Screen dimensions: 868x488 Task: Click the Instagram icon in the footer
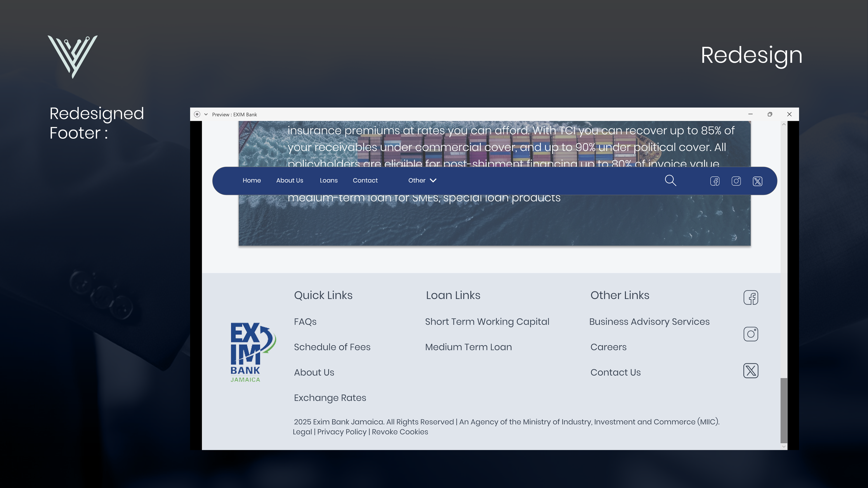[751, 334]
